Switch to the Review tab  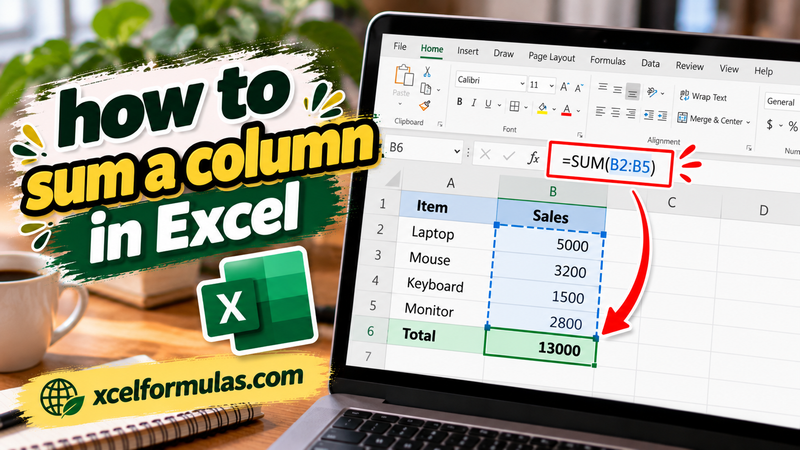690,66
